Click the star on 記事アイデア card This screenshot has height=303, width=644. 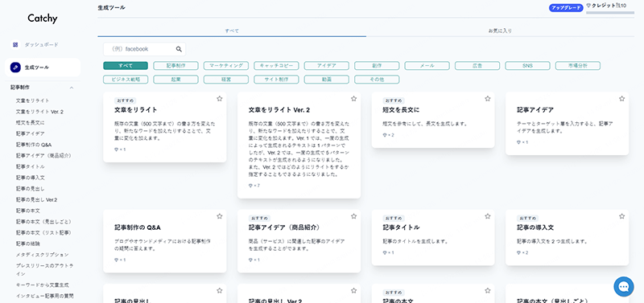pyautogui.click(x=621, y=98)
